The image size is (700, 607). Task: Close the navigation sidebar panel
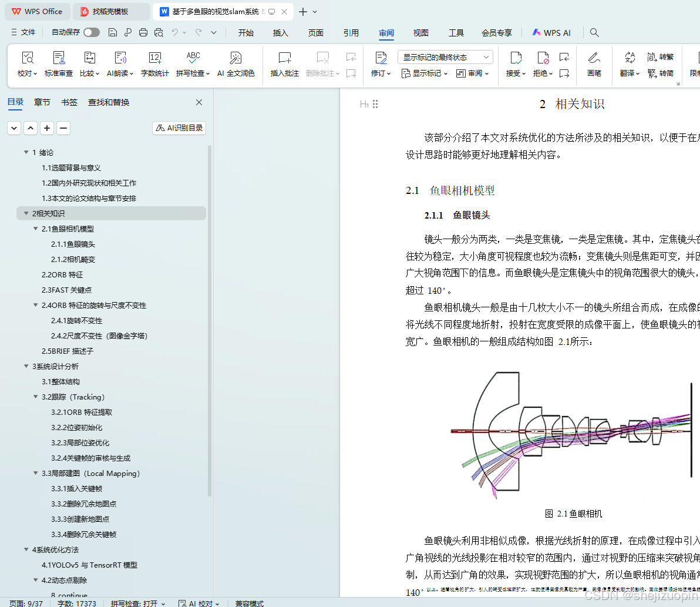coord(199,102)
